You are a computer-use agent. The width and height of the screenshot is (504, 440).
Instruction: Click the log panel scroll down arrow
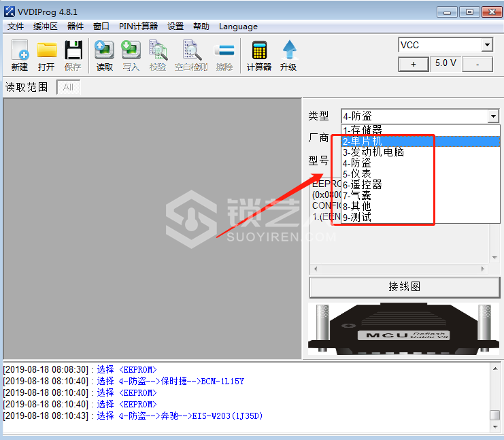click(495, 427)
